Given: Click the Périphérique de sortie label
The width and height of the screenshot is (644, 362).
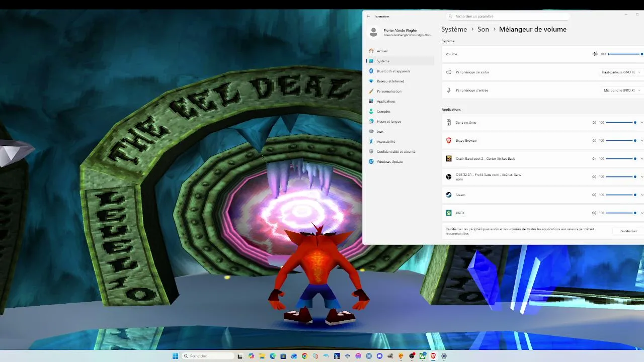Looking at the screenshot, I should pyautogui.click(x=472, y=72).
